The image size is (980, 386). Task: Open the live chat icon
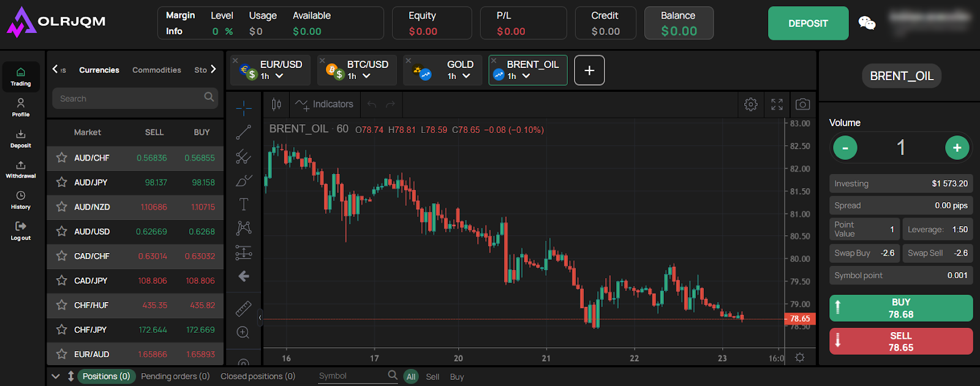pos(867,23)
